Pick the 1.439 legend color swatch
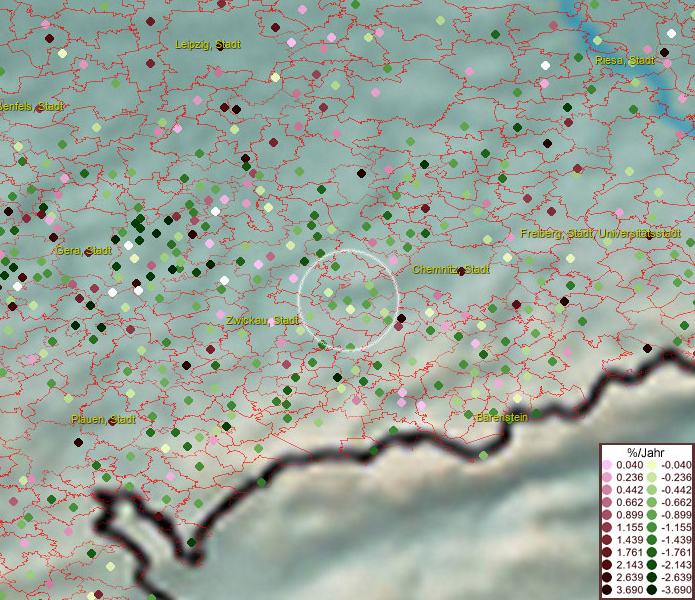Viewport: 695px width, 600px height. (x=607, y=540)
